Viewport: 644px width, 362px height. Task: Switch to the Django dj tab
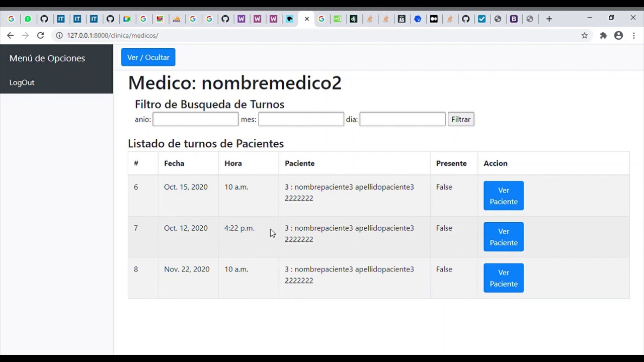354,19
